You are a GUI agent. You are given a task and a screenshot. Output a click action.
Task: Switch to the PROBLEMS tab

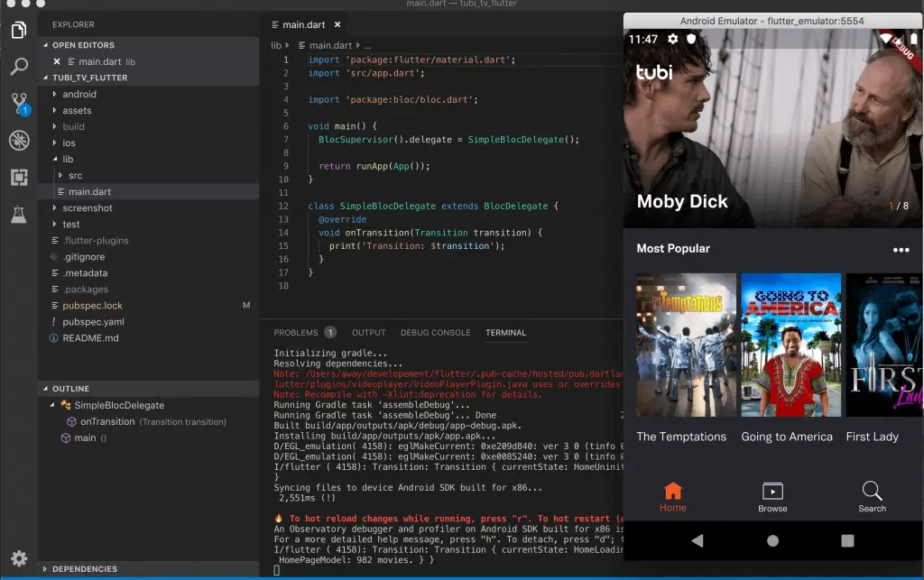(296, 333)
